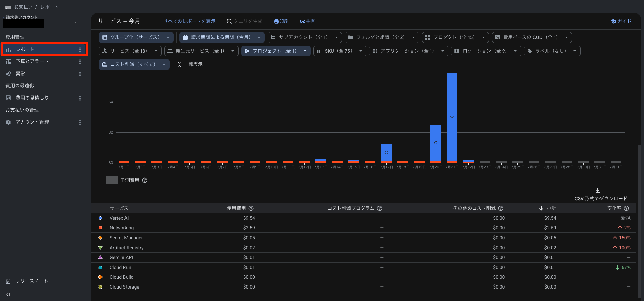Open the 費用ベースの CUD（全 1）filter
Screen dimensions: 644x301
[x=532, y=37]
